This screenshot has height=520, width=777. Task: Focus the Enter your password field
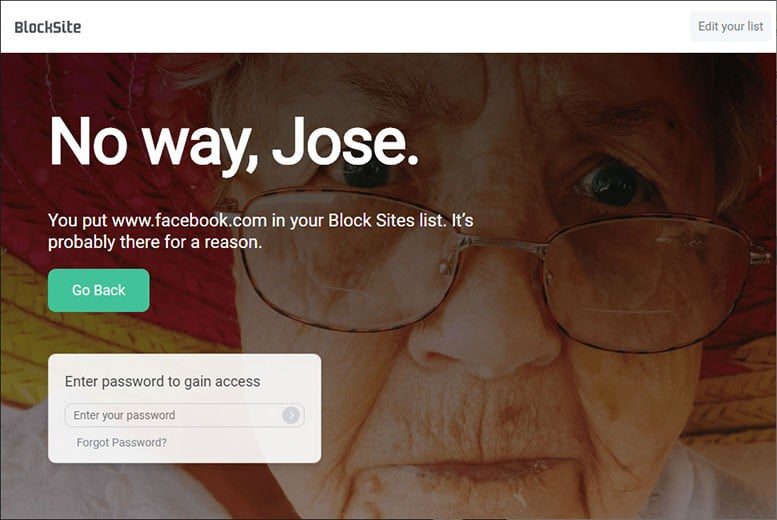click(x=184, y=415)
